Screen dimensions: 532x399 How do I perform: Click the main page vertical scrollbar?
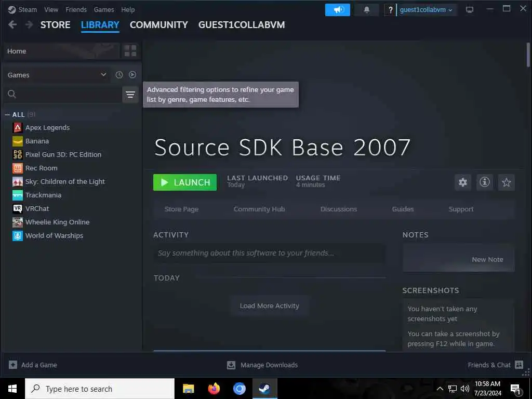(x=528, y=55)
